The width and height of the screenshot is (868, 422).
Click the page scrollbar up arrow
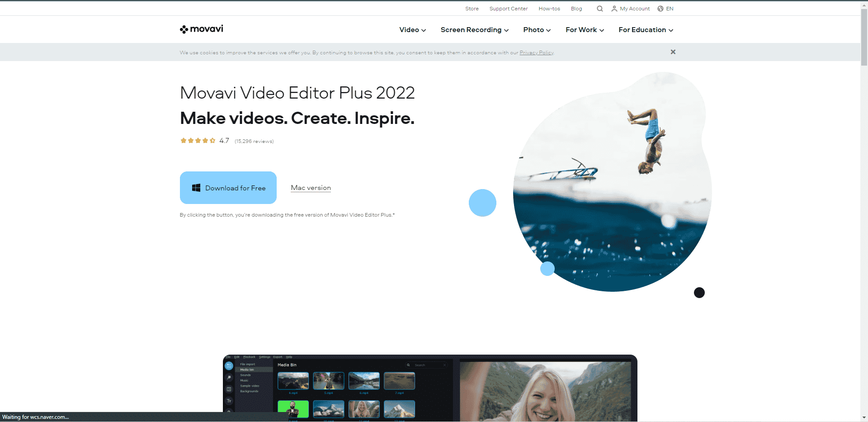point(864,5)
